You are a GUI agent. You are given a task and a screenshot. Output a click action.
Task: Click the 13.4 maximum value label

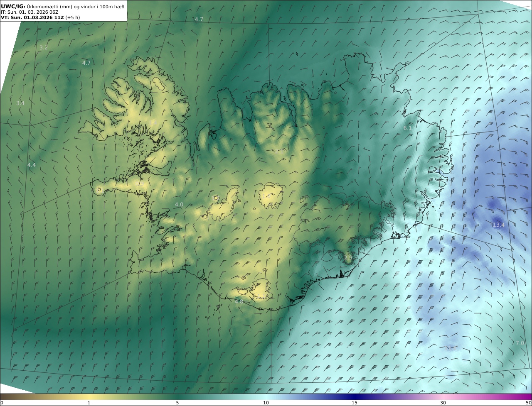click(x=498, y=225)
